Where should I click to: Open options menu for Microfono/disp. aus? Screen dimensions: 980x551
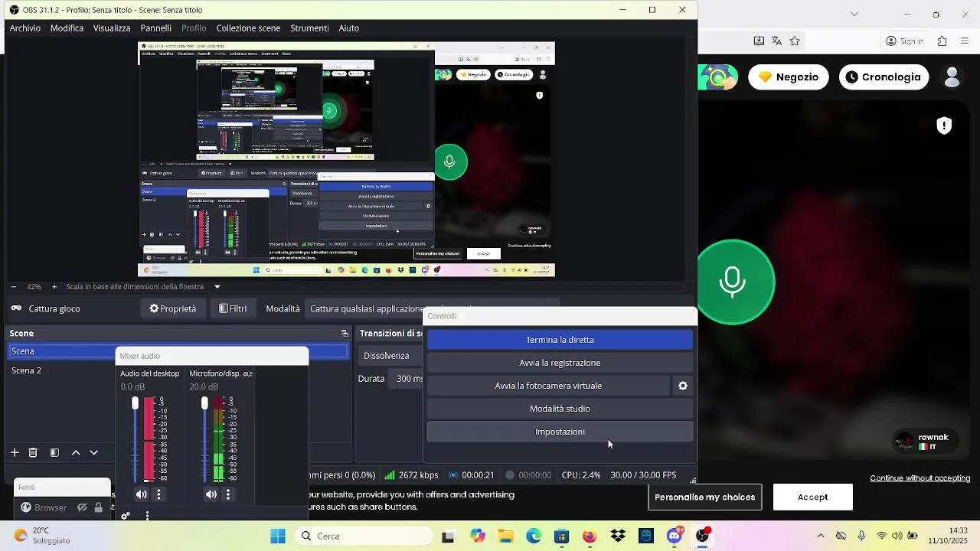point(228,494)
